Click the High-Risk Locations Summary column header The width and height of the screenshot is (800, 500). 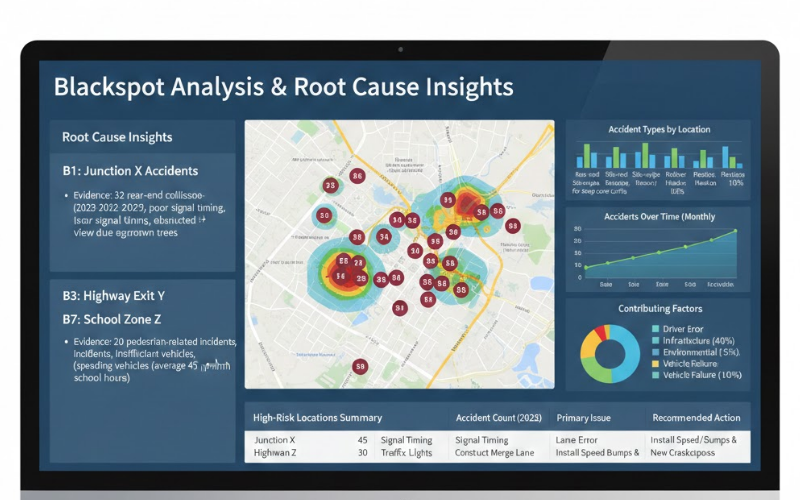tap(317, 418)
